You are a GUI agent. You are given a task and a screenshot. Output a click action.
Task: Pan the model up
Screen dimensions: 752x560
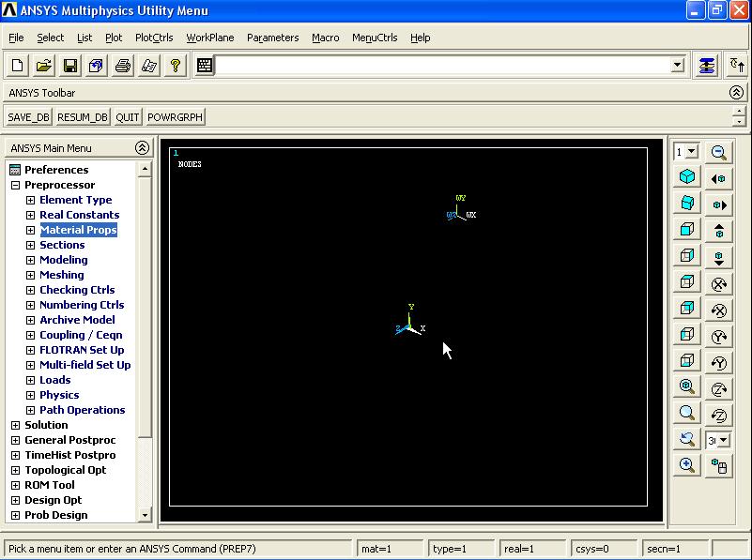click(x=718, y=232)
